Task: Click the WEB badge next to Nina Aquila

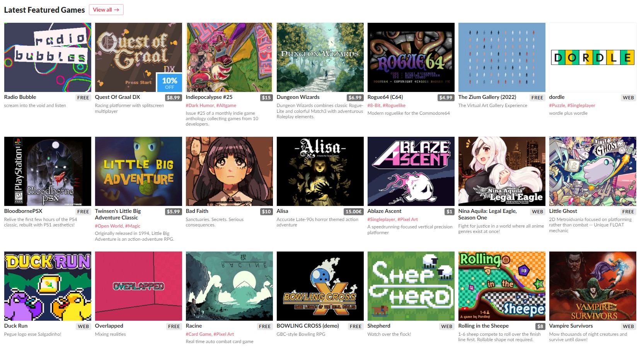Action: (537, 212)
